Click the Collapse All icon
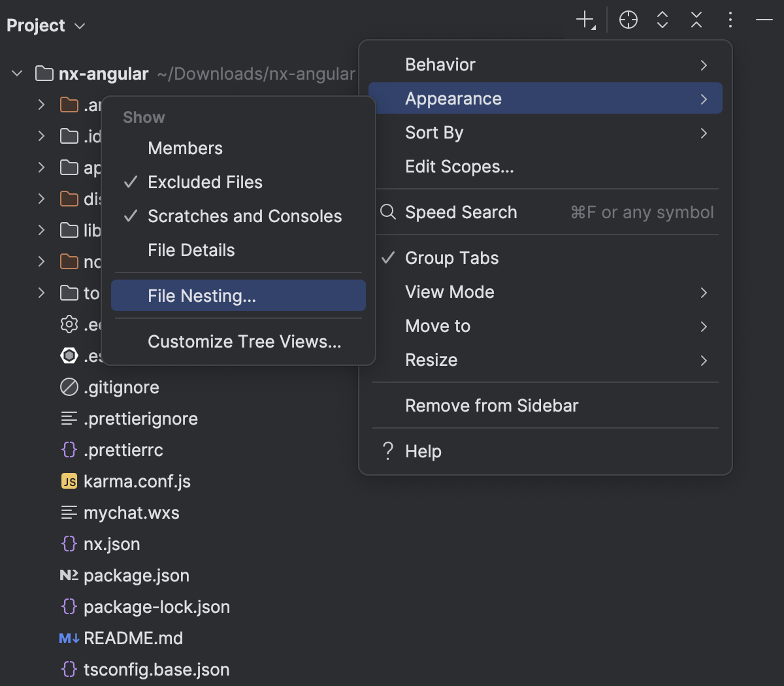This screenshot has width=784, height=686. pyautogui.click(x=696, y=20)
